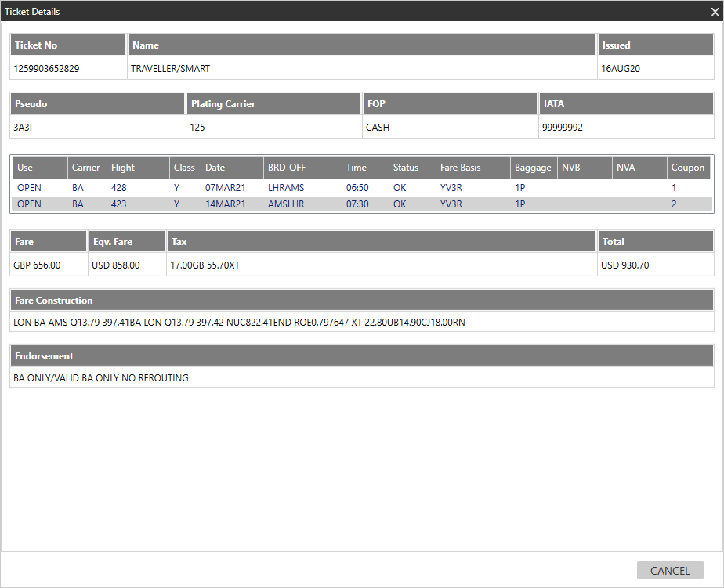Click the IATA number 99999992
The image size is (724, 588).
[562, 128]
